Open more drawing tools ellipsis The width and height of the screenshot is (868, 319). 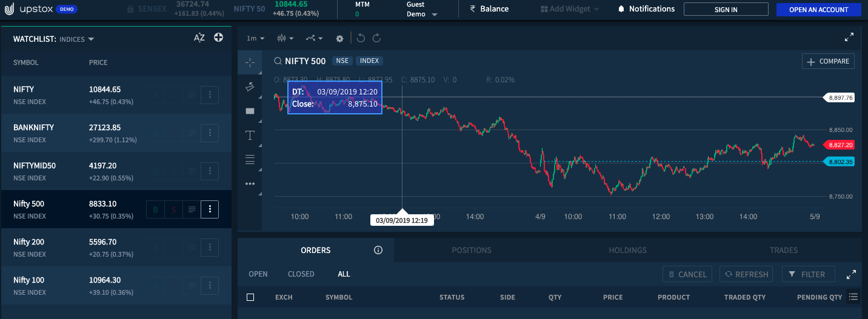250,183
